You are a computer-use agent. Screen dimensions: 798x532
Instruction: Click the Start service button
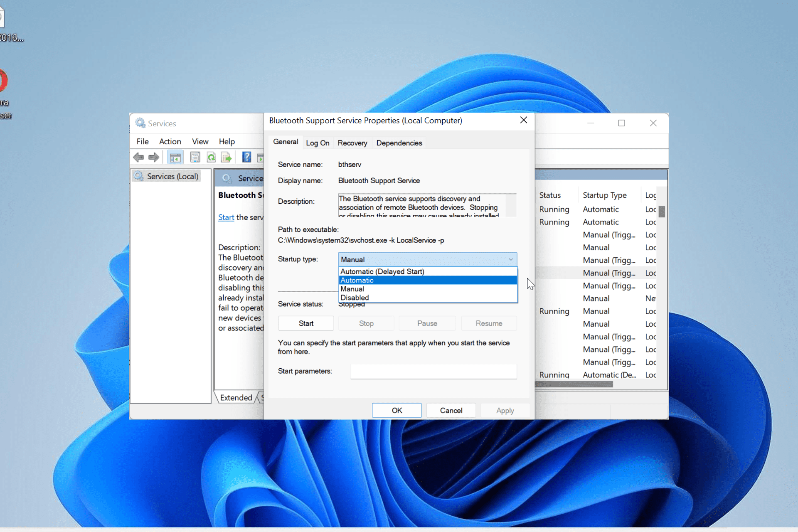pos(306,323)
